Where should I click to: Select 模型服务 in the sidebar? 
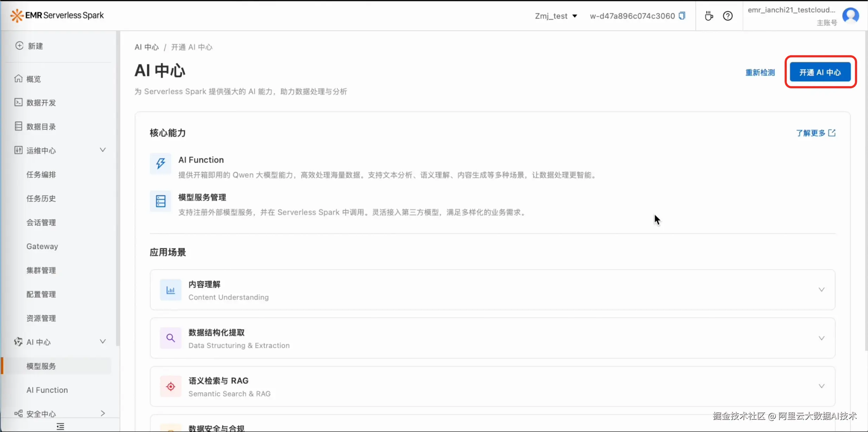point(41,366)
